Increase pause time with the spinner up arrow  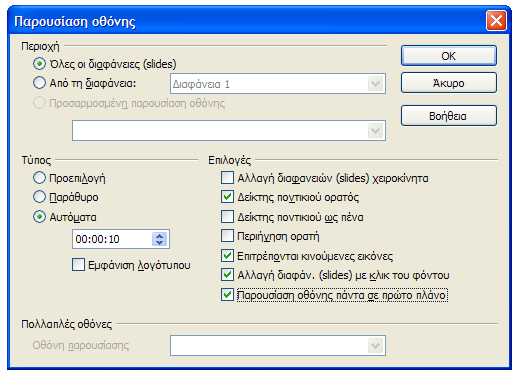coord(160,236)
